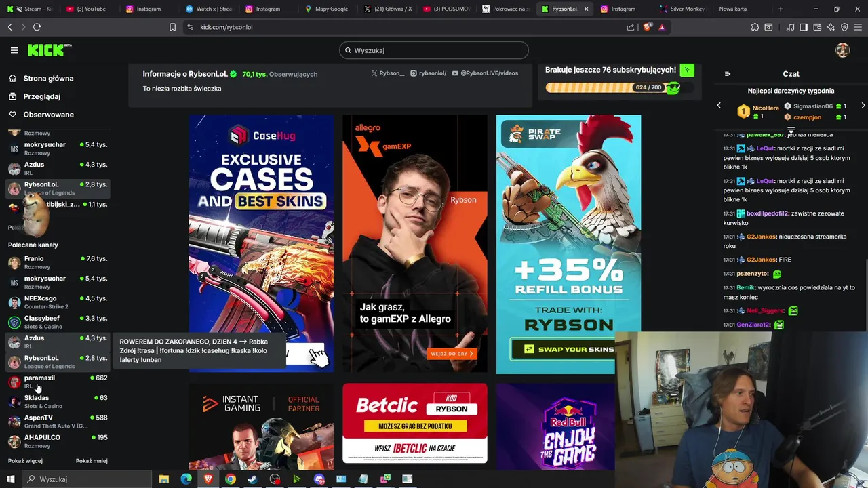This screenshot has height=488, width=868.
Task: Open Windows Start menu
Action: [x=10, y=479]
